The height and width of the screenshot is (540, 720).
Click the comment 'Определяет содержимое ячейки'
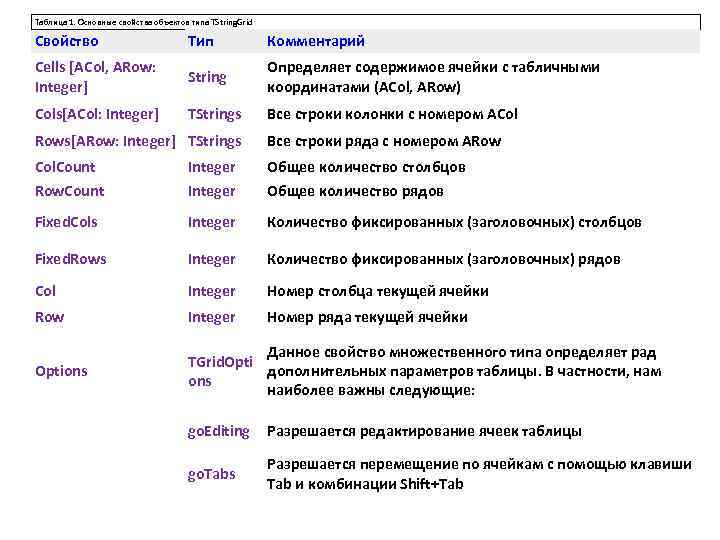pos(433,77)
